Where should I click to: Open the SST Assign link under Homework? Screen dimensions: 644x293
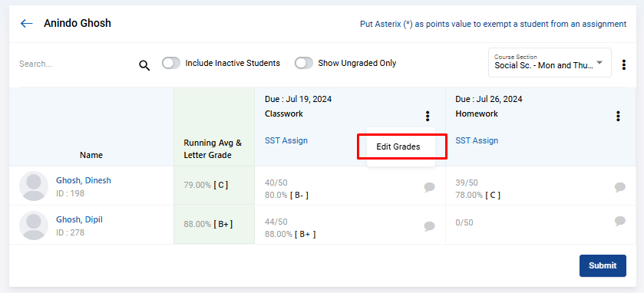477,140
